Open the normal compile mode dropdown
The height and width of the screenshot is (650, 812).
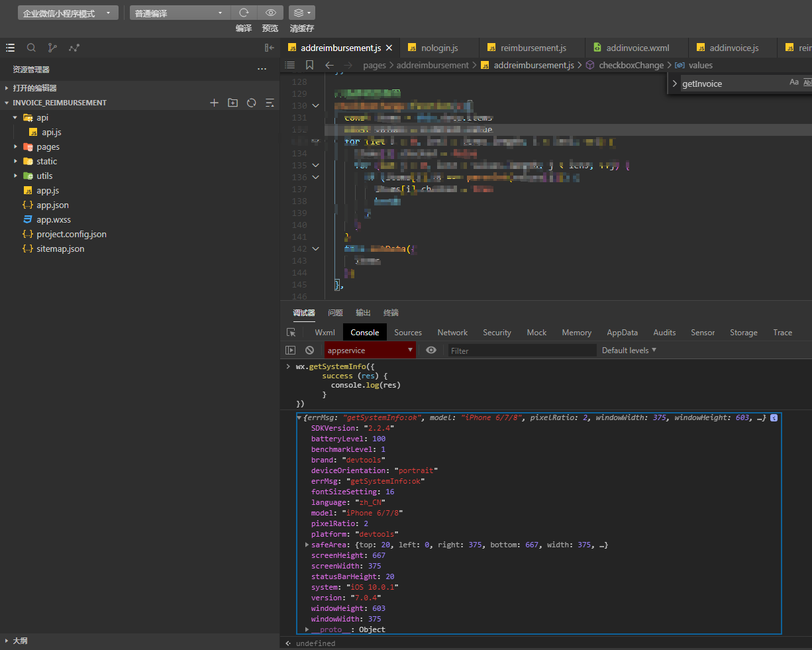(x=179, y=13)
